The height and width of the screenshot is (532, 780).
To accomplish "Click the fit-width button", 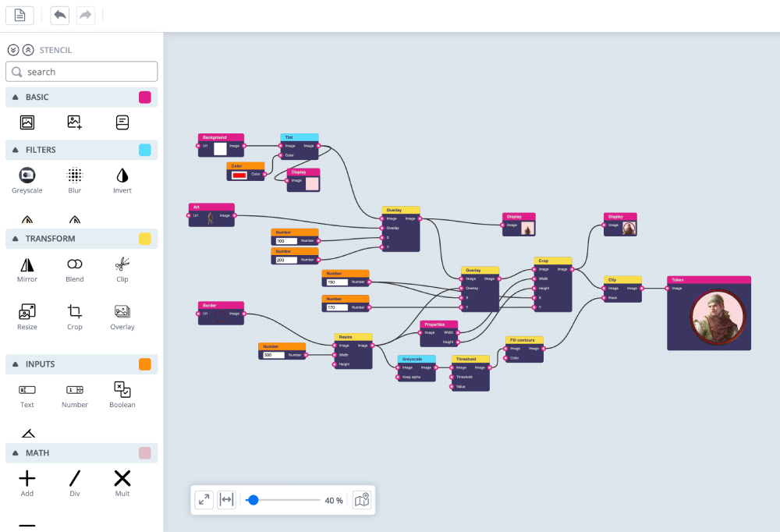I will [x=226, y=500].
